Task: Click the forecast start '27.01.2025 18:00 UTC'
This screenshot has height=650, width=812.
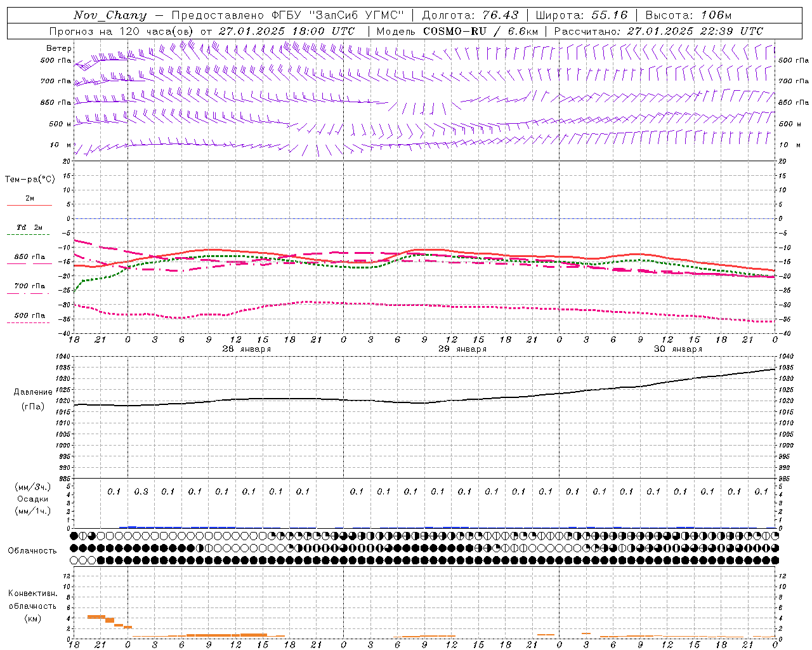Action: pyautogui.click(x=287, y=31)
